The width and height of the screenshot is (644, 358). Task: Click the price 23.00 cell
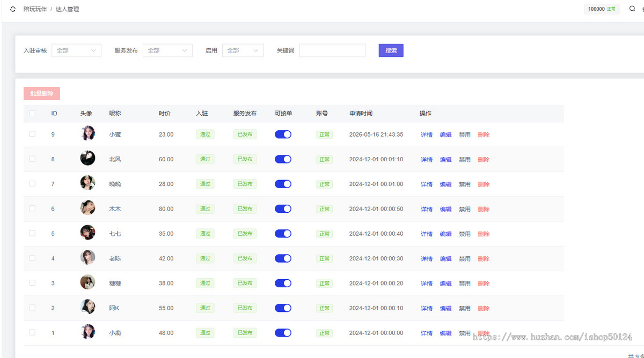[x=166, y=135]
